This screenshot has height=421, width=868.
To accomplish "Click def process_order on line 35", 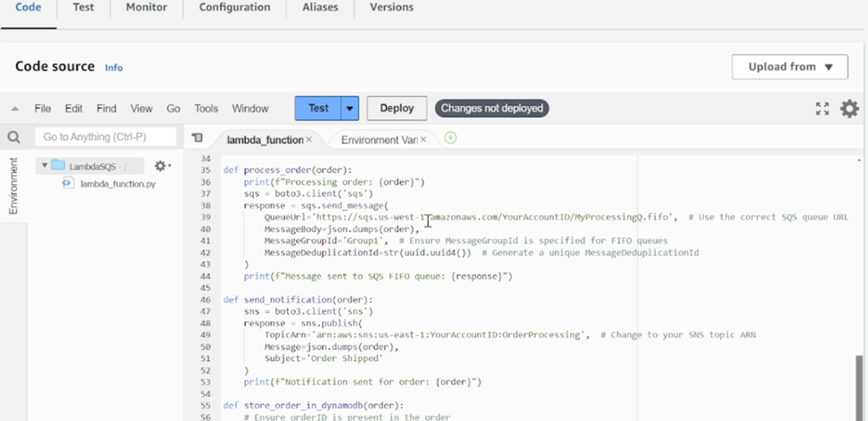I will pos(288,170).
